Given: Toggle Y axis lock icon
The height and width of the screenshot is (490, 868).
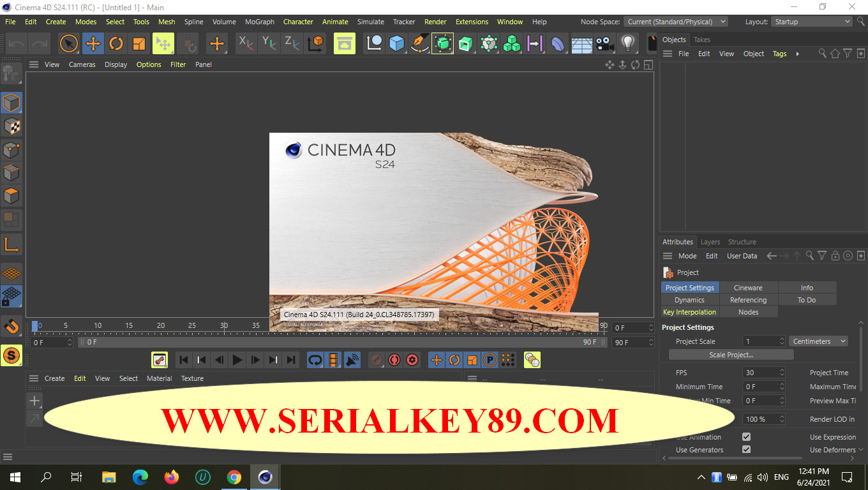Looking at the screenshot, I should (269, 43).
